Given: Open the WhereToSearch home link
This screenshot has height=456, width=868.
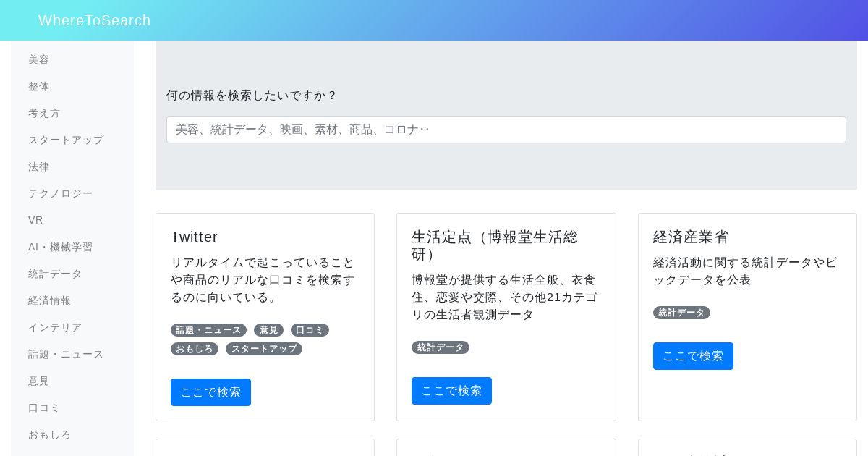Looking at the screenshot, I should click(x=95, y=20).
